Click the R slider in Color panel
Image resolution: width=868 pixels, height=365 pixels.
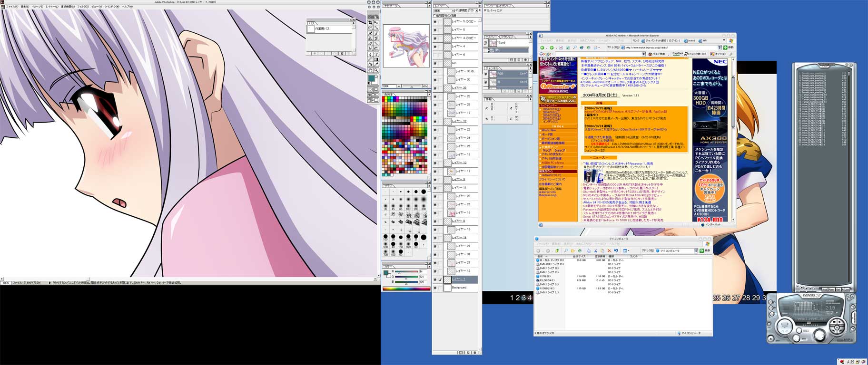tap(406, 271)
